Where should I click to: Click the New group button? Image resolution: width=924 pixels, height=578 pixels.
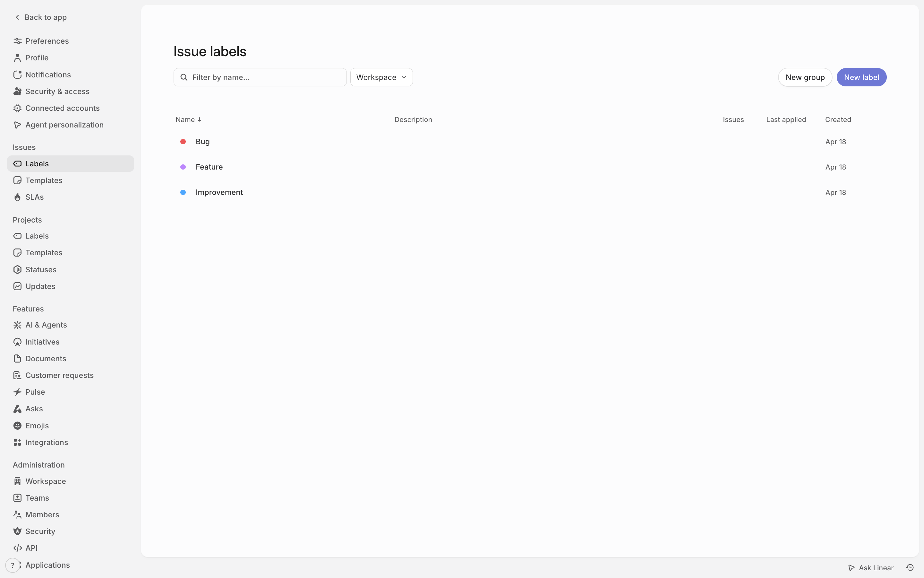click(x=805, y=77)
